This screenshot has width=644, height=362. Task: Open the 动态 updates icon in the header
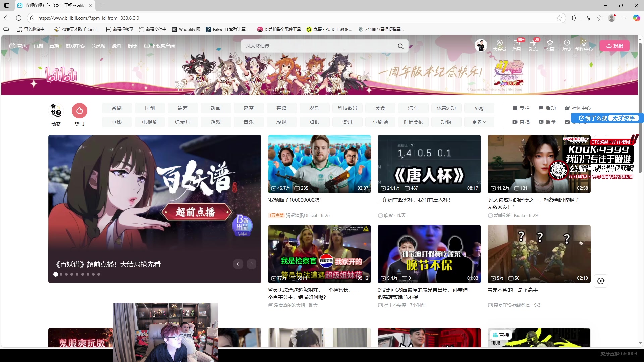[533, 45]
